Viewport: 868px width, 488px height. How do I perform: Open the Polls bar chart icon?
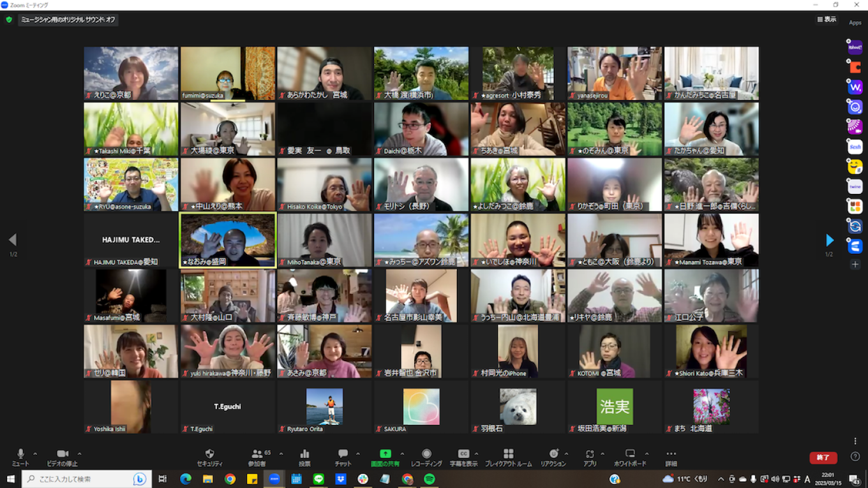coord(304,454)
